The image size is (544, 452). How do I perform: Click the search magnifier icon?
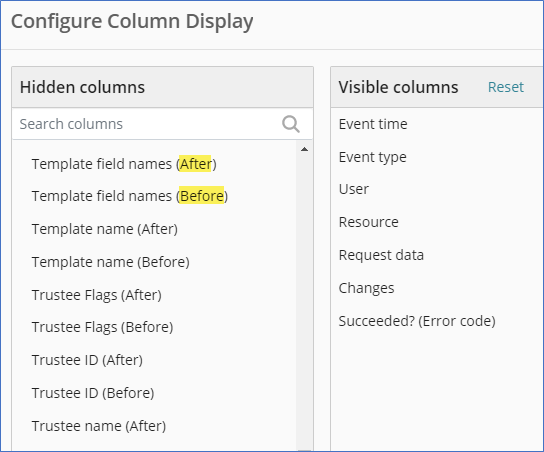[291, 124]
